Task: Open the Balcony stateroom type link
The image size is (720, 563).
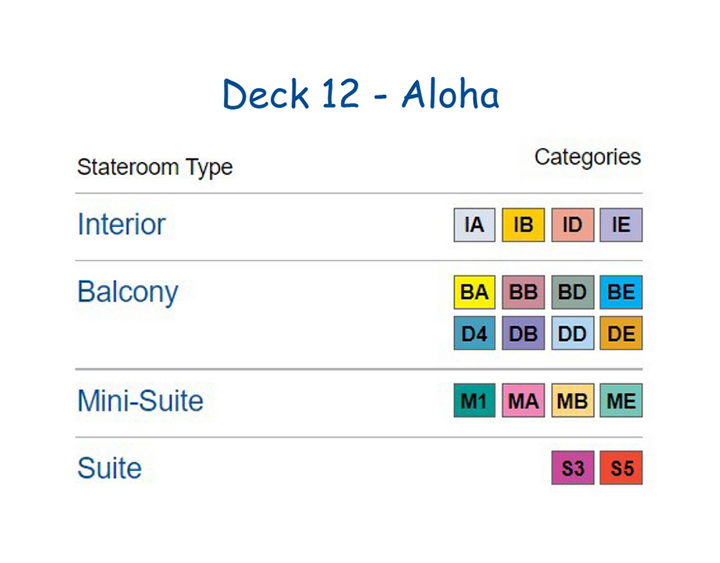Action: point(128,293)
